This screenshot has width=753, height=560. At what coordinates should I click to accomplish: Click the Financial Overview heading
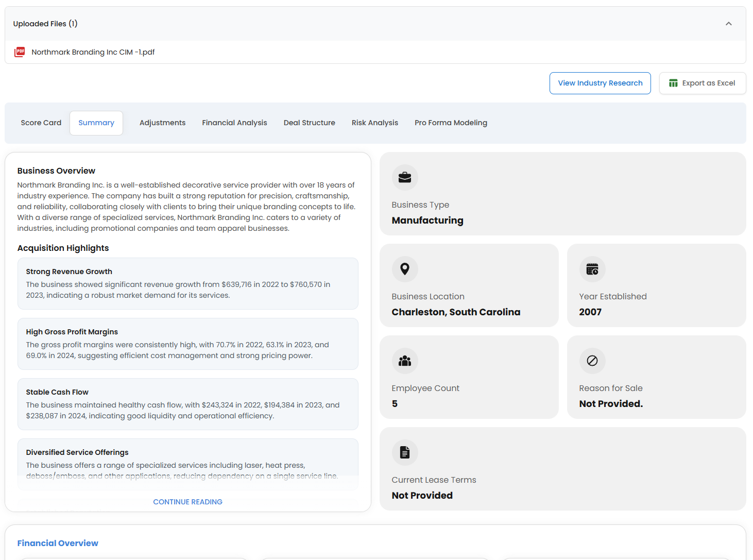58,543
